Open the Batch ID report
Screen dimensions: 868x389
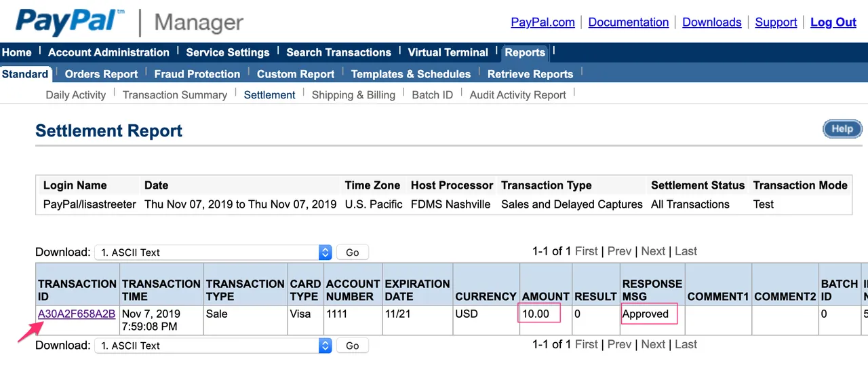(432, 95)
